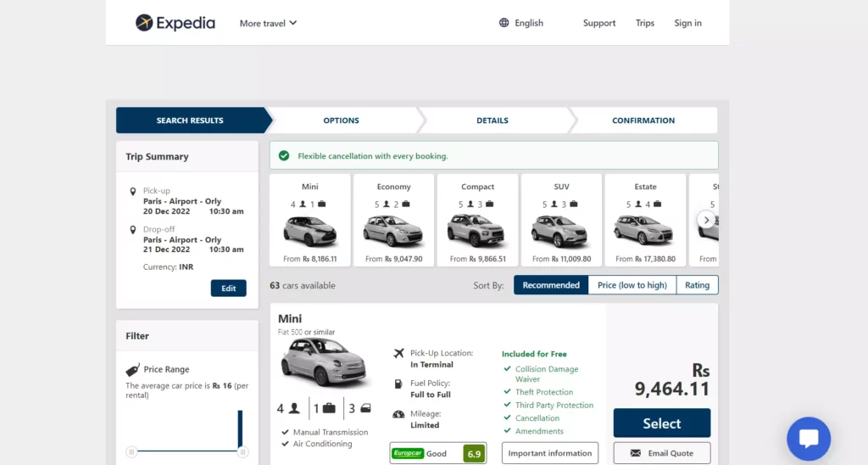This screenshot has height=465, width=868.
Task: Click the passenger seats icon on Fiat 500
Action: 294,408
